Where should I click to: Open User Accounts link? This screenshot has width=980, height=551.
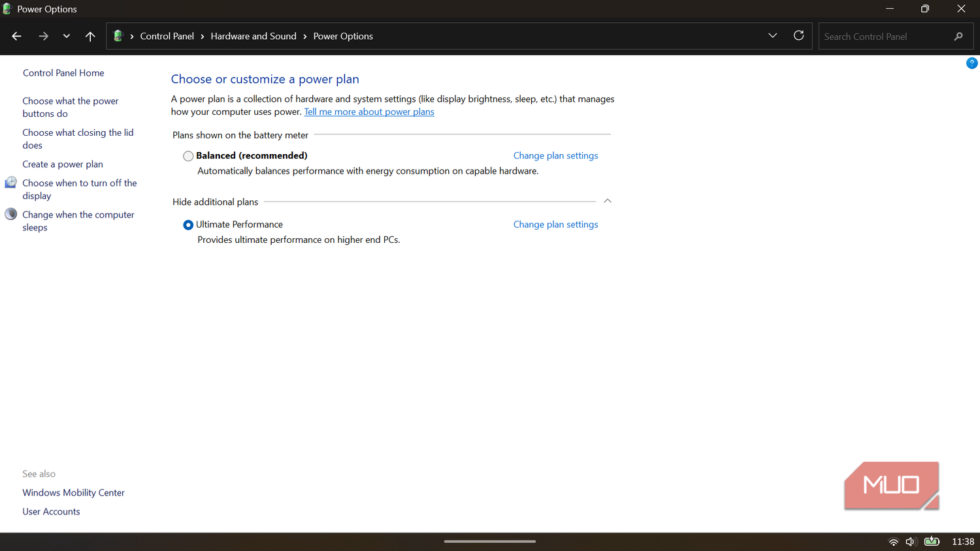[x=51, y=511]
